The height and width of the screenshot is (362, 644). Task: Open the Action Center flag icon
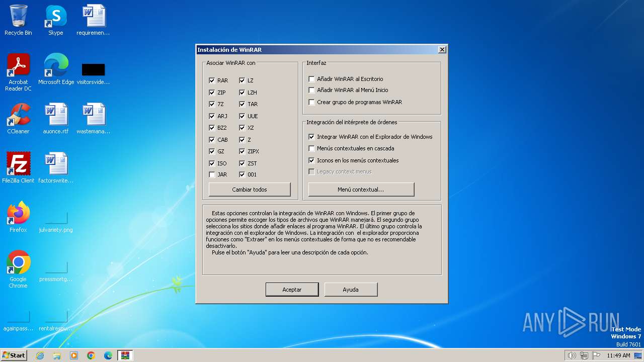click(x=596, y=355)
